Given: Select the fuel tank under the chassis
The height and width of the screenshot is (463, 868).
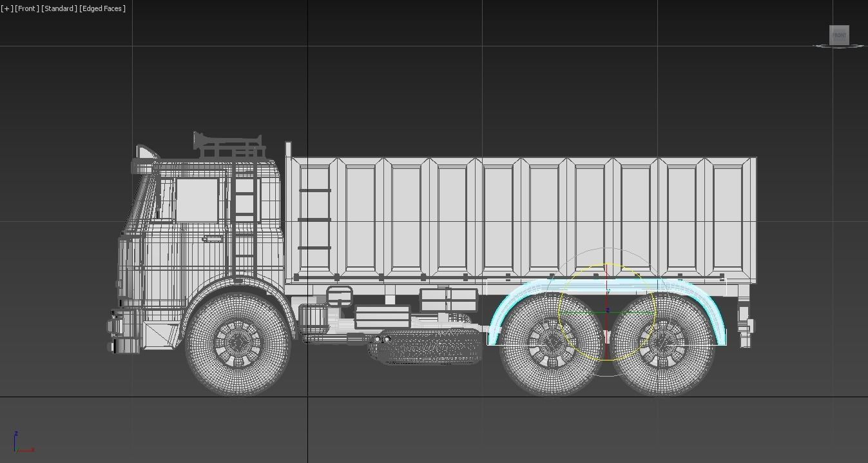Looking at the screenshot, I should [x=427, y=346].
